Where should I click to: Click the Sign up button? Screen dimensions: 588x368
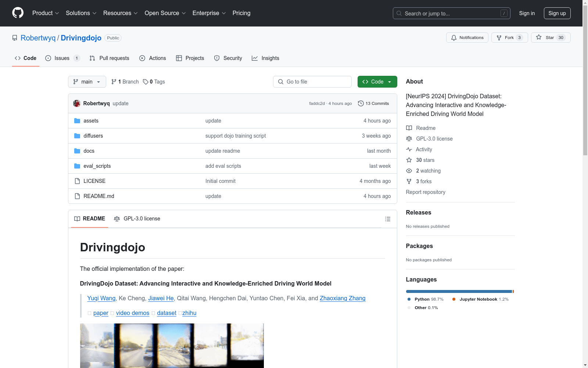coord(557,13)
